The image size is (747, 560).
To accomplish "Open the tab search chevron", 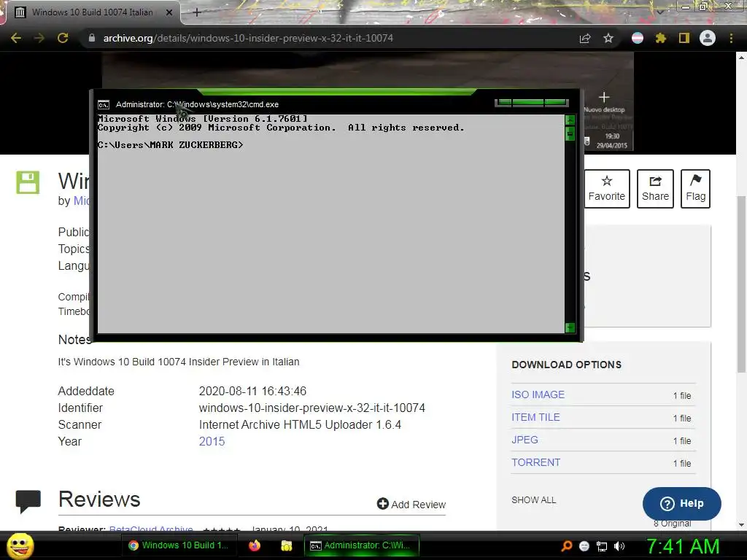I will click(x=660, y=12).
